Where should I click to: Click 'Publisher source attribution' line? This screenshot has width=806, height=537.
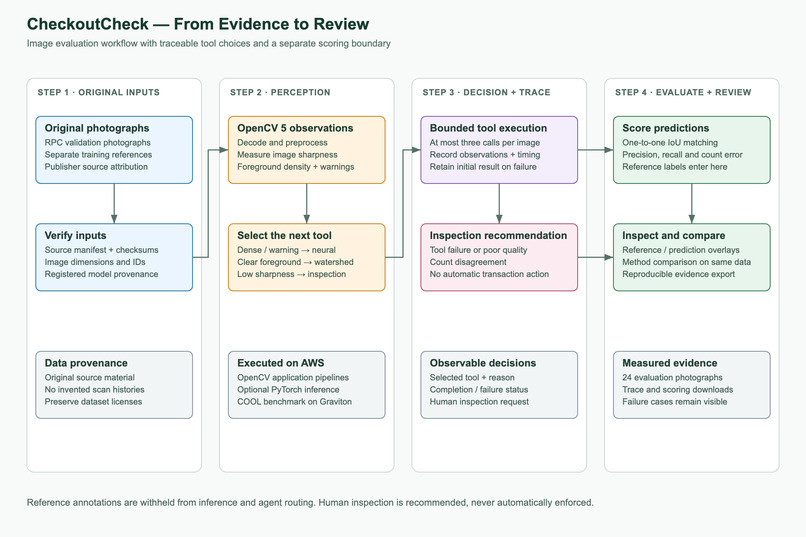click(96, 166)
